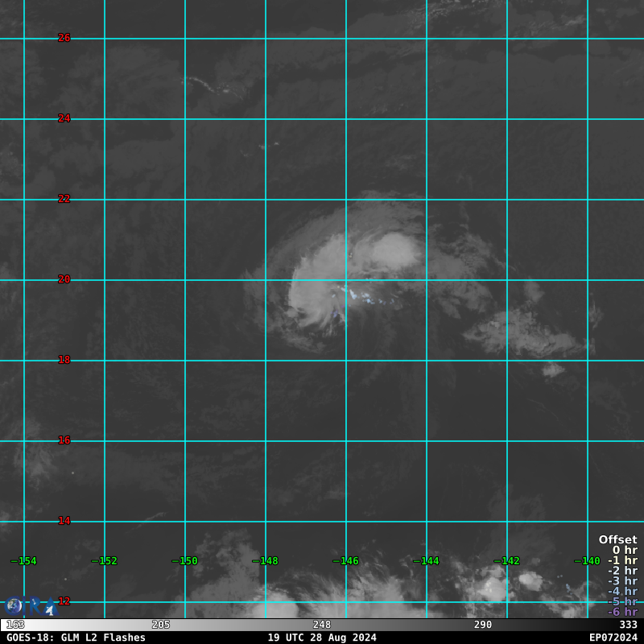Click the latitude 16 axis label

click(x=64, y=440)
